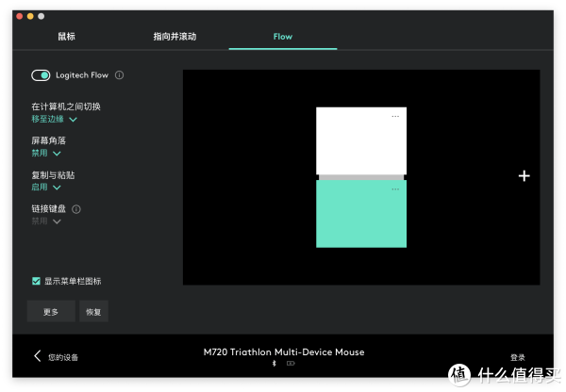The width and height of the screenshot is (566, 392).
Task: Select the white computer tile
Action: tap(361, 141)
